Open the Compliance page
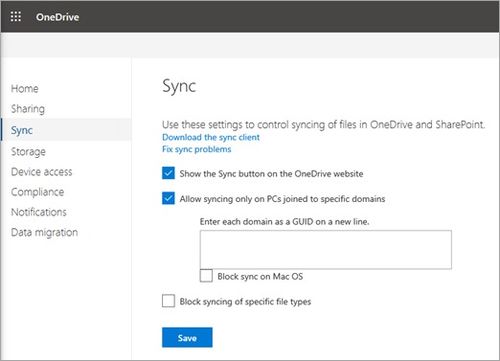 point(38,192)
